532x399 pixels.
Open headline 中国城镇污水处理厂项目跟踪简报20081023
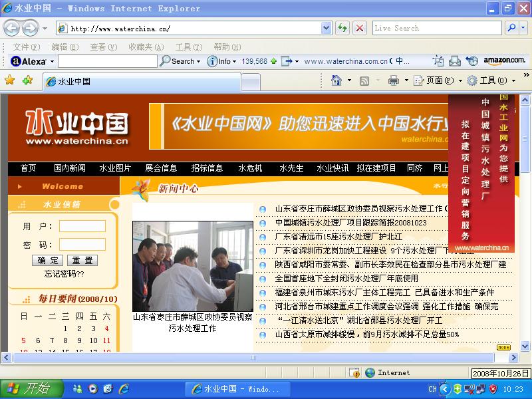(x=351, y=223)
